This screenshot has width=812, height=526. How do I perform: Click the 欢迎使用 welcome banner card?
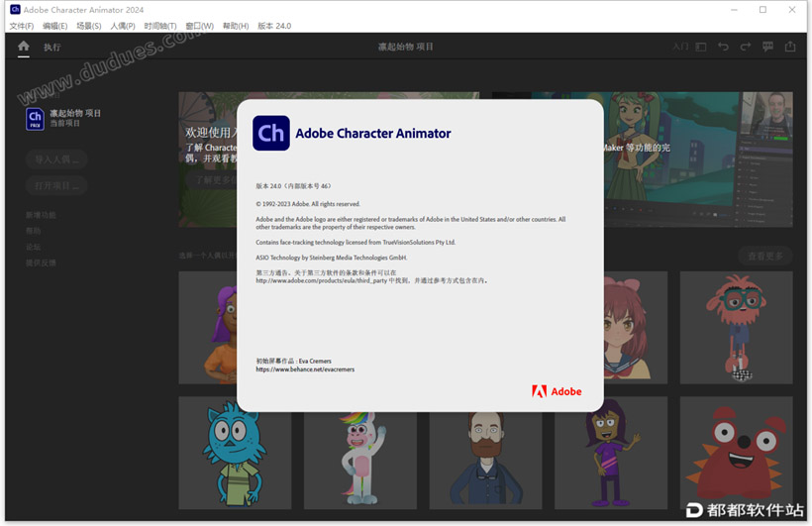pos(208,159)
